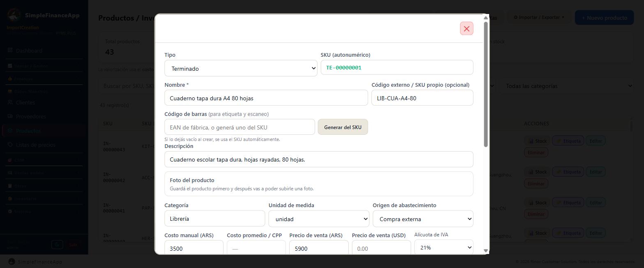Click Editar for row IN-00000041
Image resolution: width=644 pixels, height=268 pixels.
(596, 203)
